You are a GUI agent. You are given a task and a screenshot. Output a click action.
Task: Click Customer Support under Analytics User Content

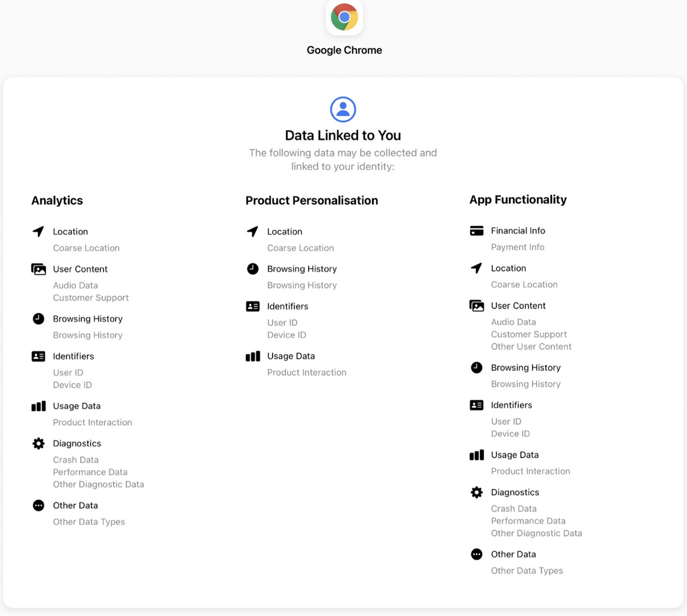point(91,298)
